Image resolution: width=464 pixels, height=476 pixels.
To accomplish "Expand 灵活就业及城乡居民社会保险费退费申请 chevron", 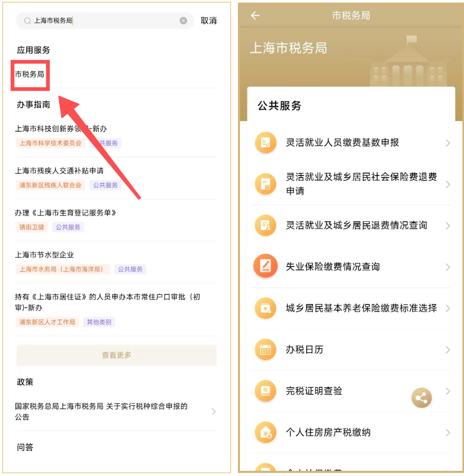I will pos(448,184).
